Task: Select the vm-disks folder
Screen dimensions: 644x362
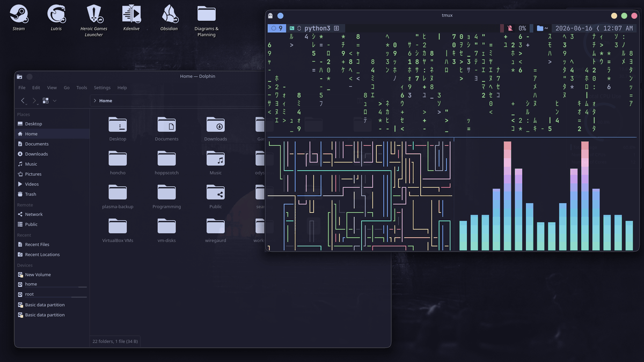Action: pyautogui.click(x=166, y=231)
